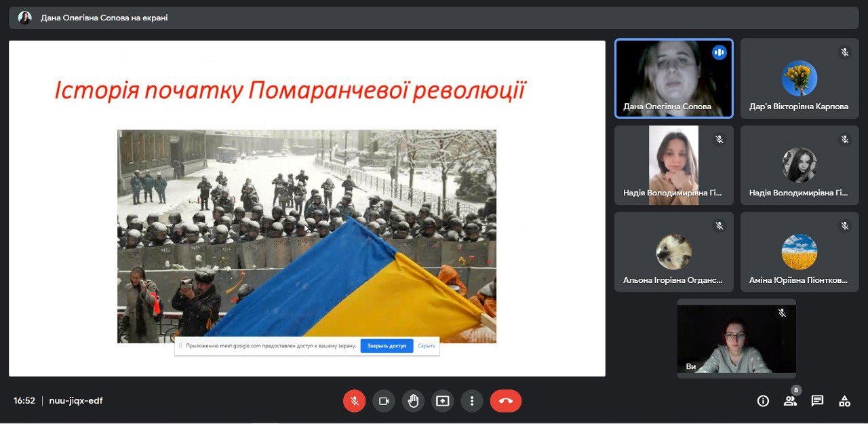The width and height of the screenshot is (868, 424).
Task: Select your own «Ви» video tile
Action: 736,339
